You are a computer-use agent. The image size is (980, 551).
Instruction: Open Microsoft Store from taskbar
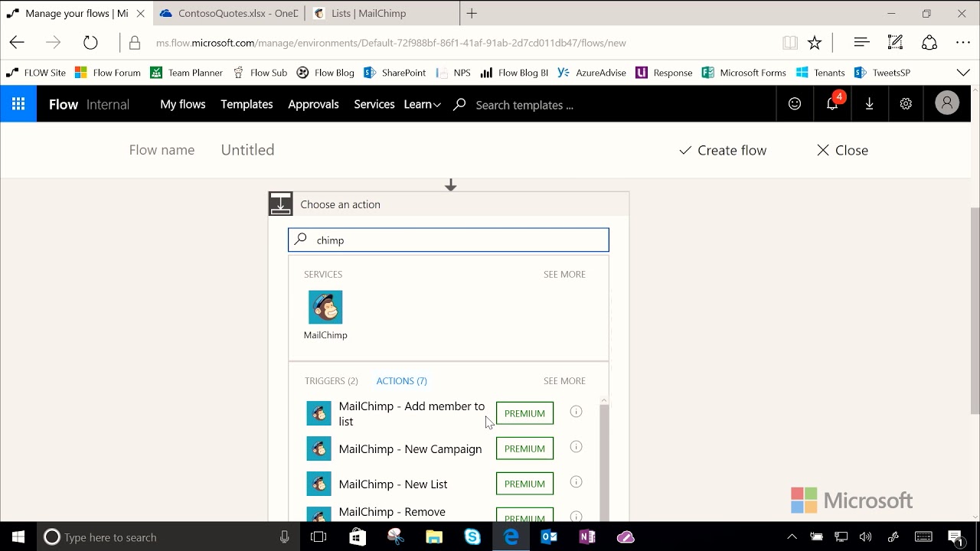pyautogui.click(x=358, y=537)
